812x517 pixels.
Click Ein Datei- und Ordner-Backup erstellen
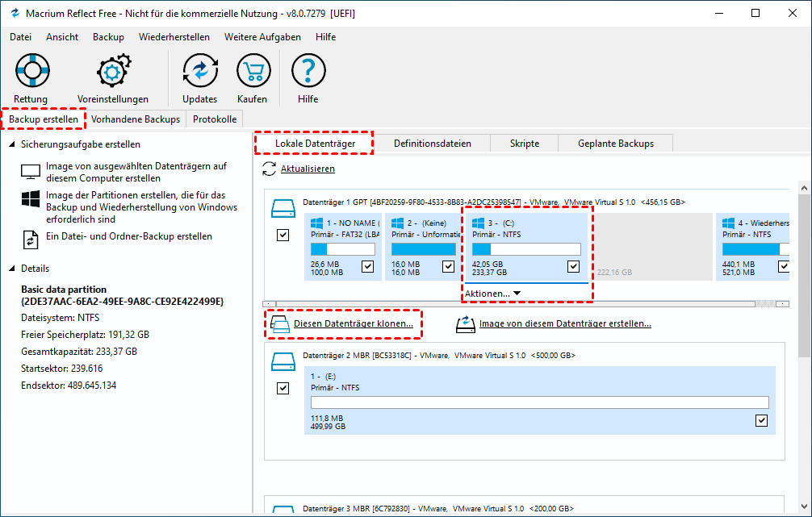coord(129,236)
